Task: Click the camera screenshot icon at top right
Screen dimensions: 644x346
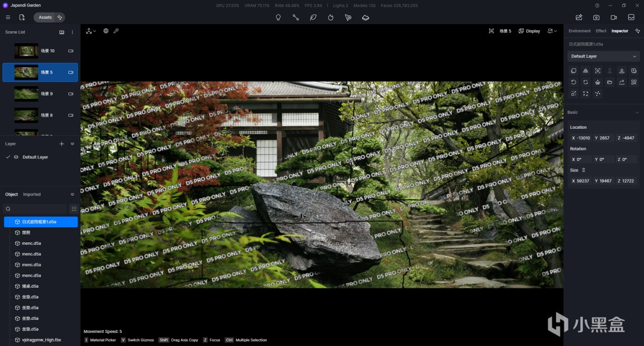Action: point(596,17)
